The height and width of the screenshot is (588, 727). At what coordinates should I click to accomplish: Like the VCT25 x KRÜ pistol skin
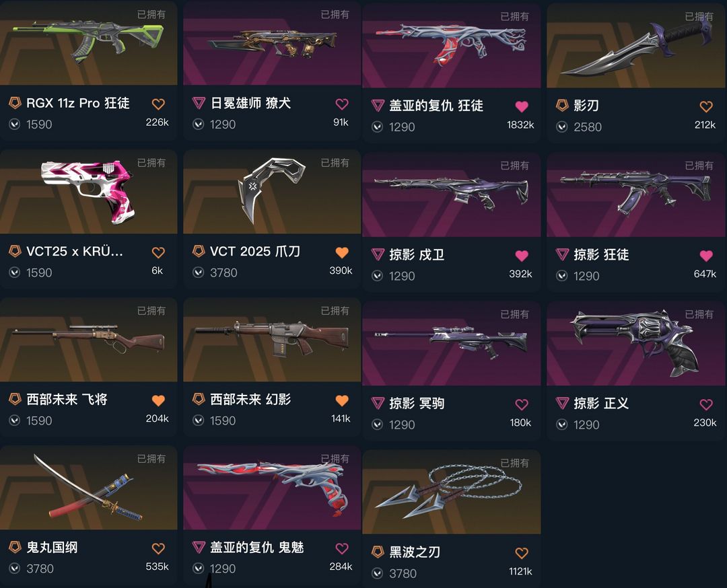coord(158,252)
